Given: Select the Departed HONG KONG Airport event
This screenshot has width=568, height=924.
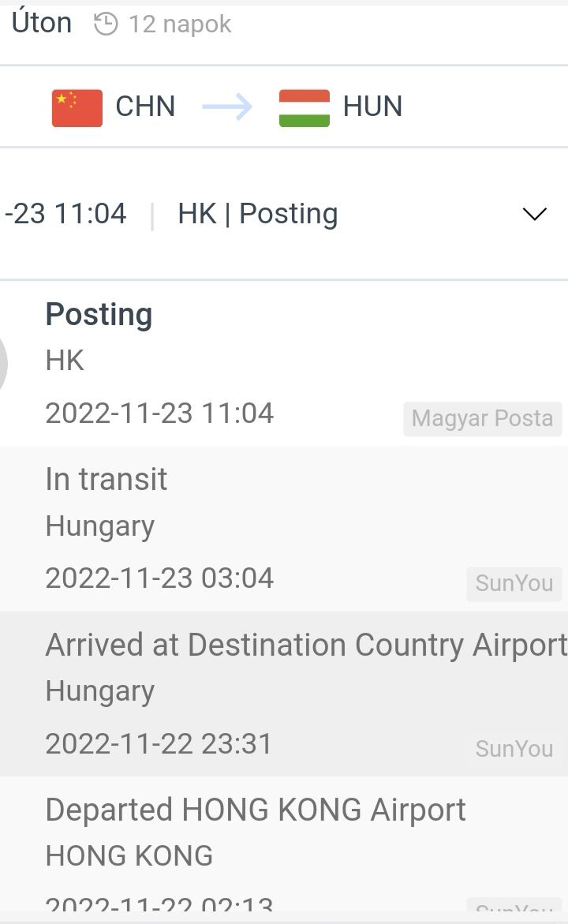Looking at the screenshot, I should coord(256,810).
